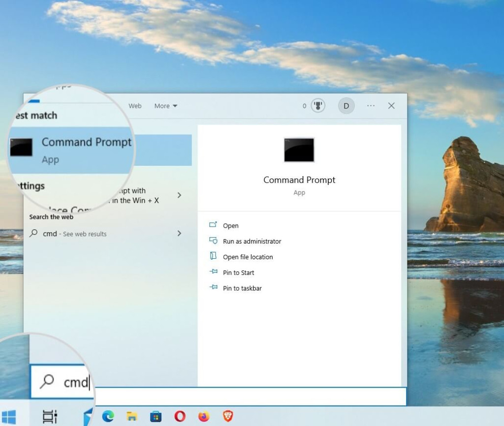Launch Firefox from the taskbar

204,417
